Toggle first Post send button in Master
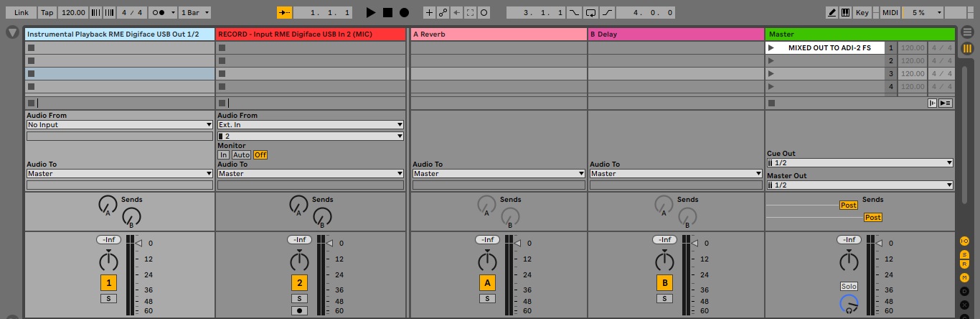The image size is (980, 319). [849, 205]
